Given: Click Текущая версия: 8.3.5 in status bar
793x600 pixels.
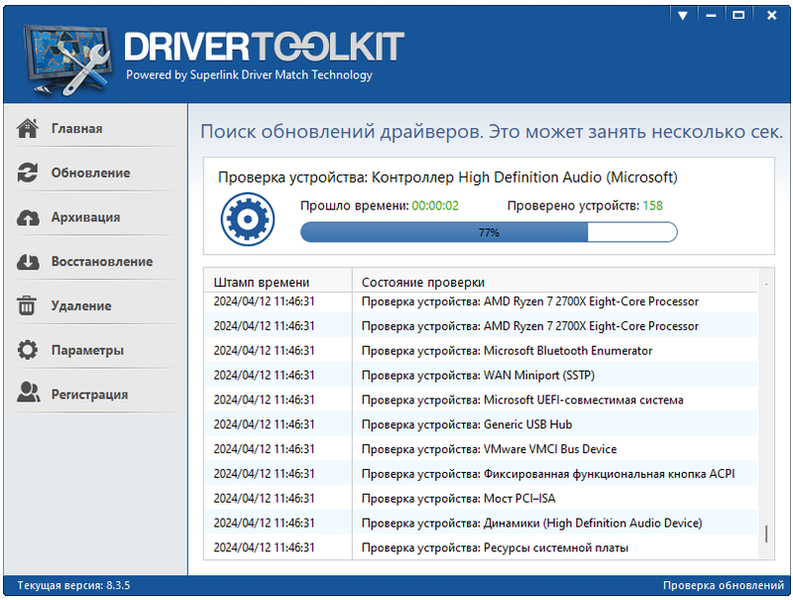Looking at the screenshot, I should [74, 585].
